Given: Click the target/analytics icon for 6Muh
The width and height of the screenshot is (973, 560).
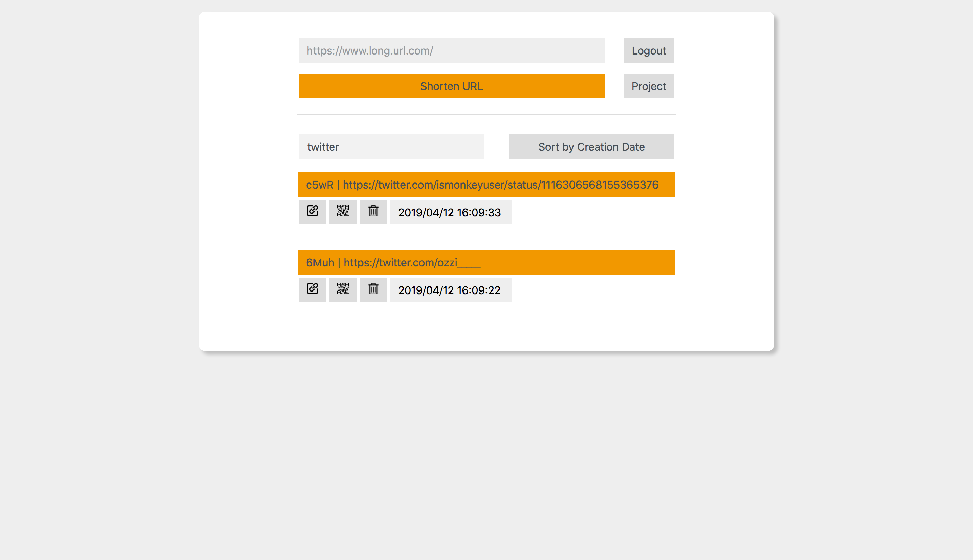Looking at the screenshot, I should tap(312, 290).
